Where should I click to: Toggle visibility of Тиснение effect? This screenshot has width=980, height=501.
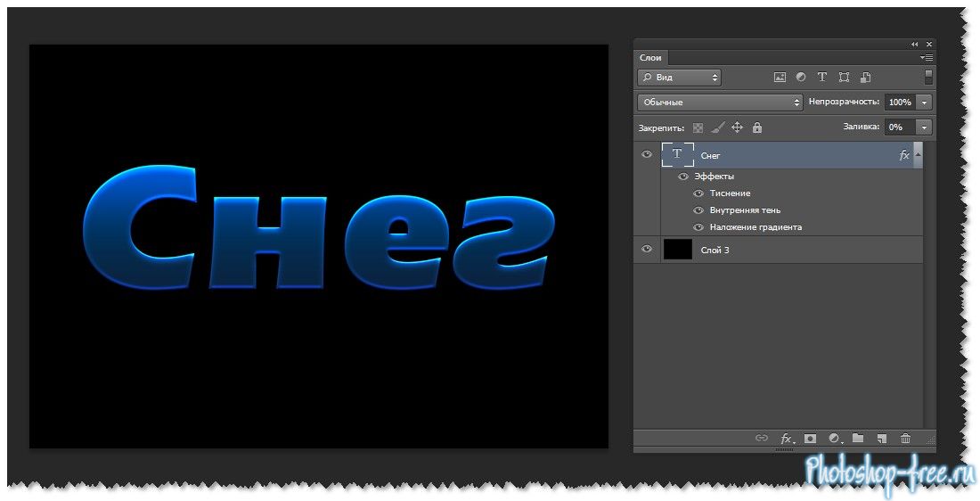click(x=698, y=193)
